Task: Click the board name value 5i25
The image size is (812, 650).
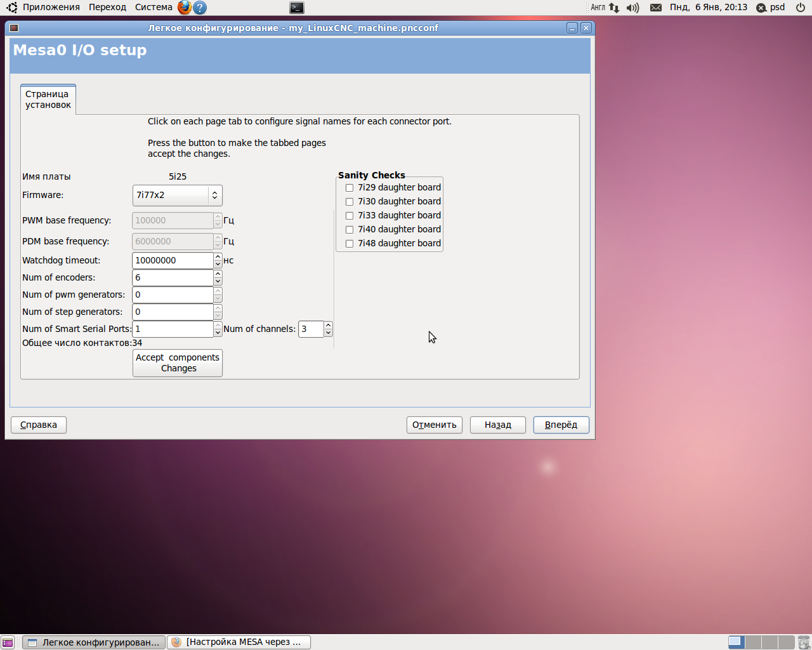Action: pos(178,176)
